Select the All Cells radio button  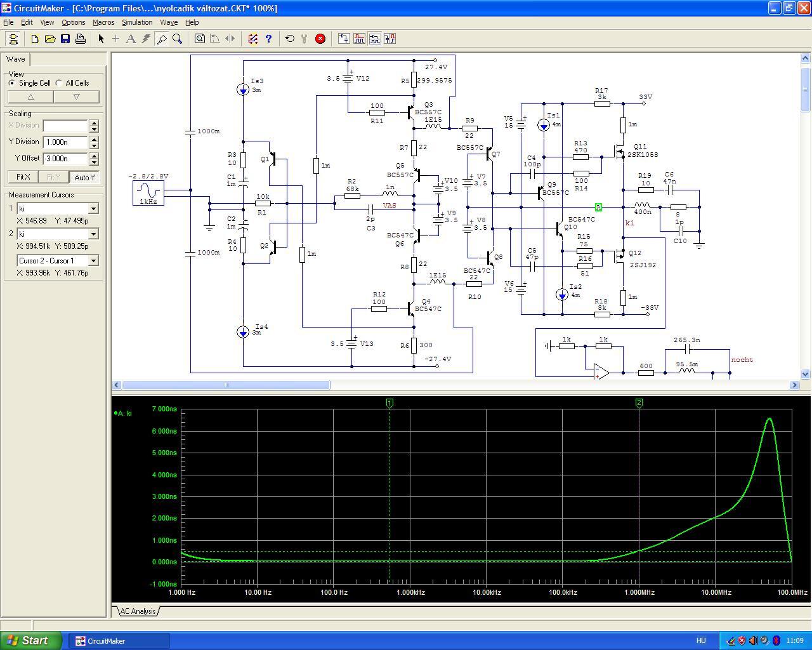[59, 83]
